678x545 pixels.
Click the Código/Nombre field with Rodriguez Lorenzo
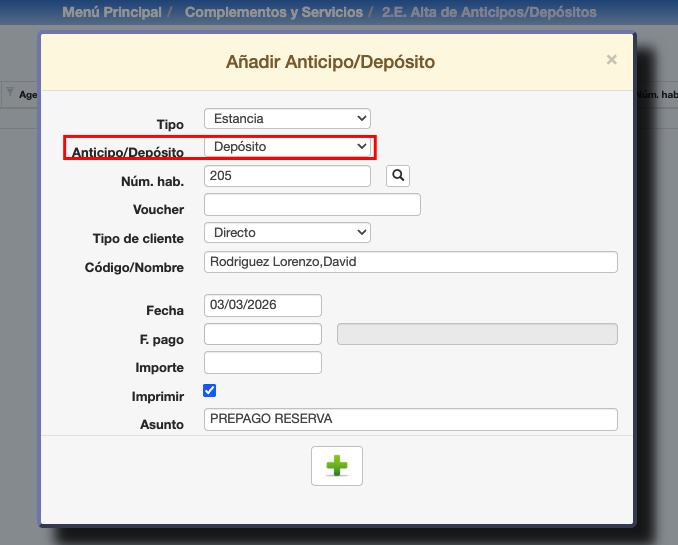(410, 262)
